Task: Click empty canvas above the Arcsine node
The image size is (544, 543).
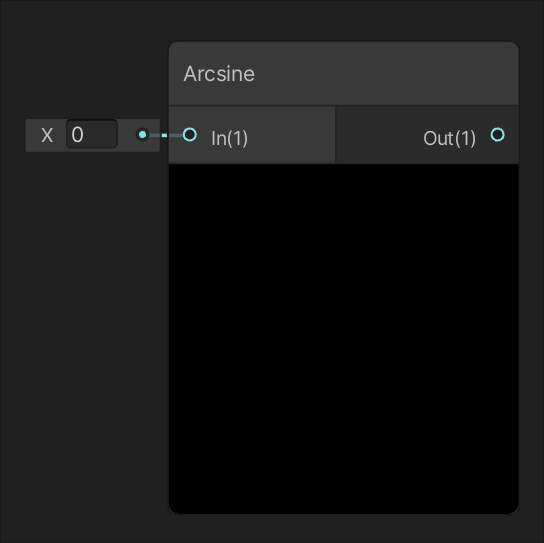Action: [x=343, y=21]
